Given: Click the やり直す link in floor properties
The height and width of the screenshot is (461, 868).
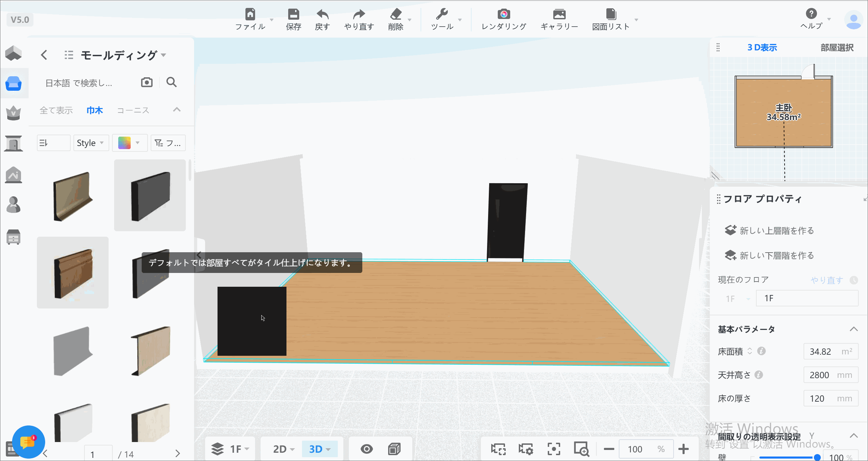Looking at the screenshot, I should click(x=827, y=280).
